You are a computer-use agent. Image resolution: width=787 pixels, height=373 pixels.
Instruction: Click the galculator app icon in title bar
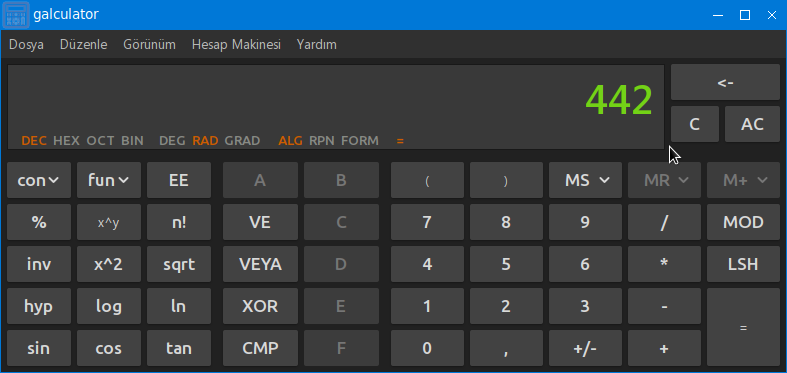point(17,15)
